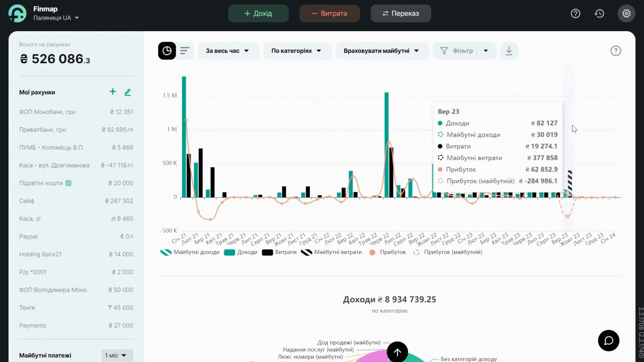Open the chat support bubble

pyautogui.click(x=609, y=340)
